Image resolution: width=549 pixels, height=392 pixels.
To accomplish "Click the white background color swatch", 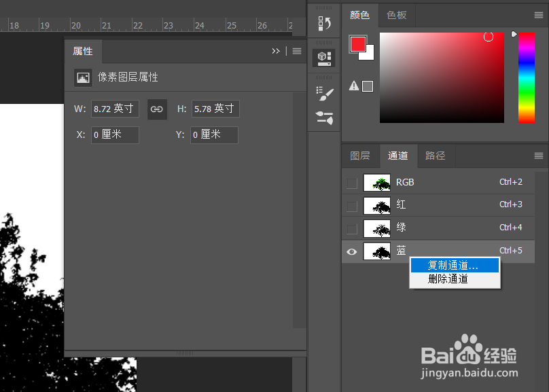I will click(x=369, y=55).
